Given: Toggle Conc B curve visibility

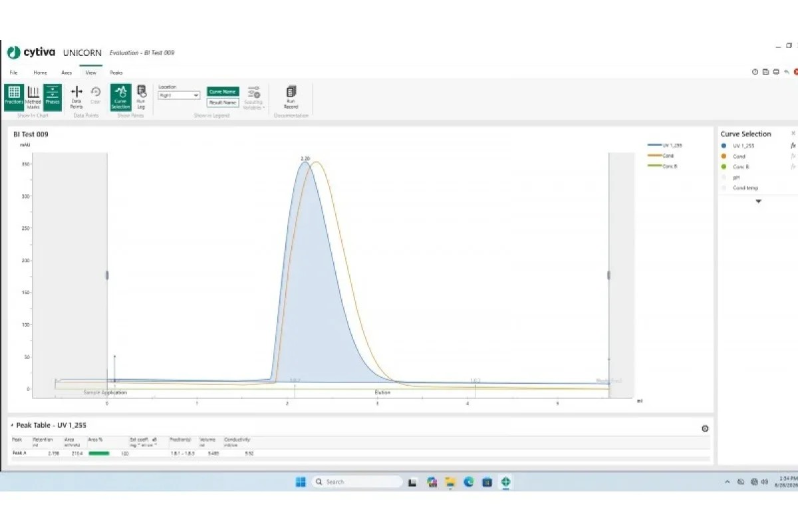Looking at the screenshot, I should (724, 166).
